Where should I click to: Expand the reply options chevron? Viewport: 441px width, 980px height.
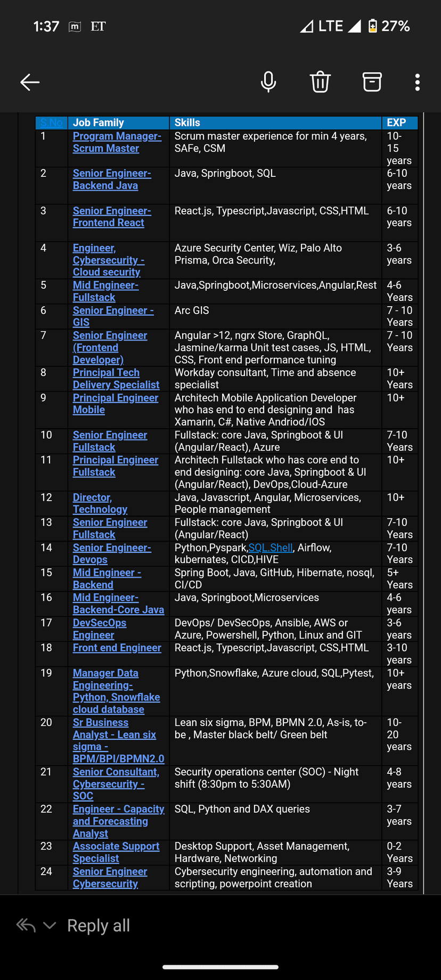click(x=50, y=925)
